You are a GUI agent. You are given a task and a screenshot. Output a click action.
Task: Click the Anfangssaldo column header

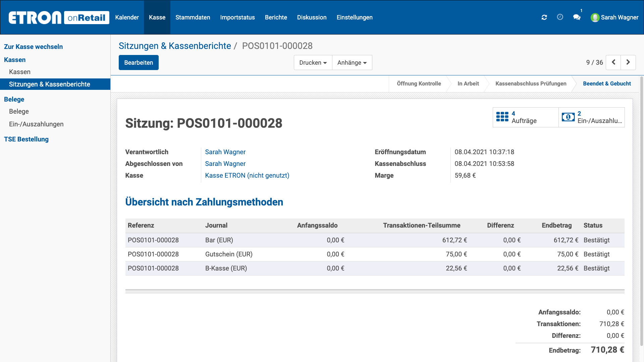[317, 225]
